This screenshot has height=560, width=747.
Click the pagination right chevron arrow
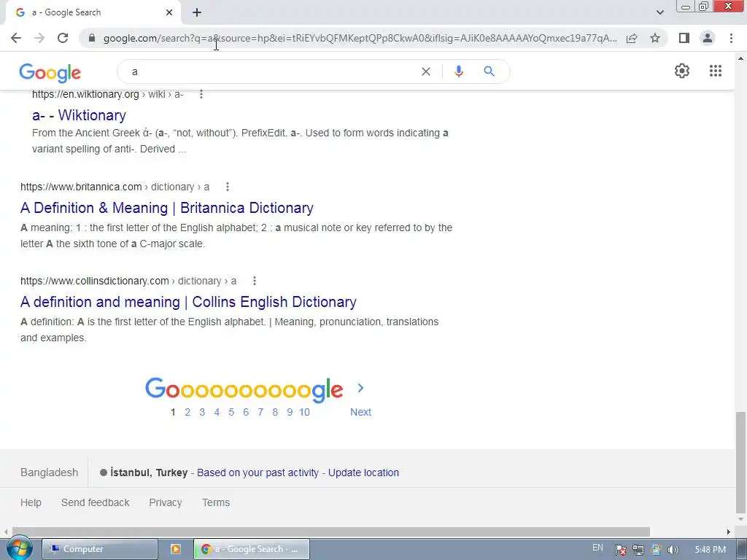tap(360, 388)
